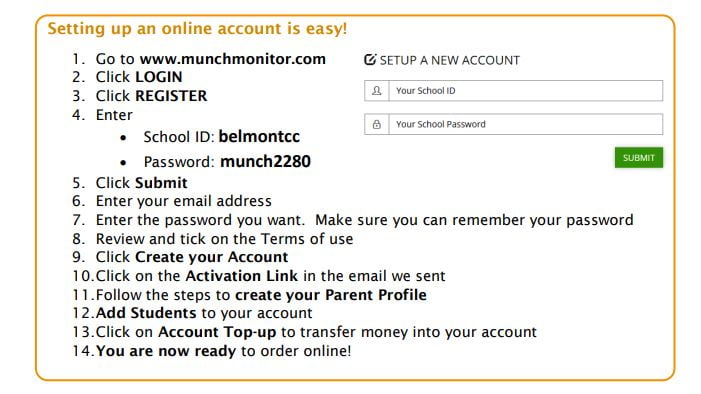
Task: Click the user icon beside the School ID field
Action: pyautogui.click(x=377, y=91)
